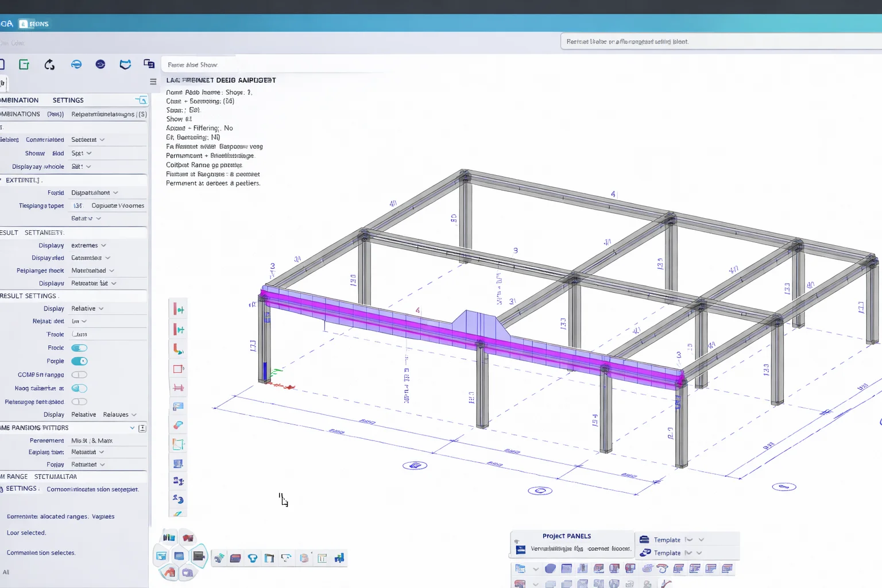Expand the Relative display dropdown
Image resolution: width=882 pixels, height=588 pixels.
coord(87,309)
